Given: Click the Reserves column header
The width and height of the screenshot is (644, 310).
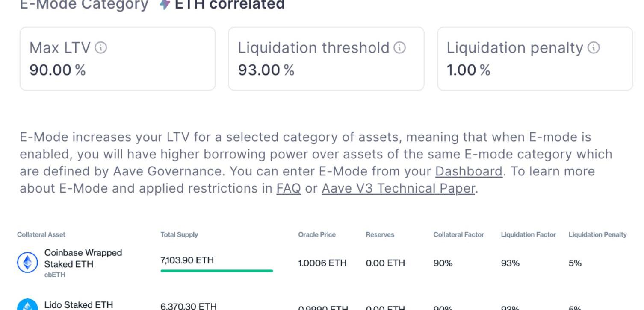Looking at the screenshot, I should pyautogui.click(x=380, y=234).
